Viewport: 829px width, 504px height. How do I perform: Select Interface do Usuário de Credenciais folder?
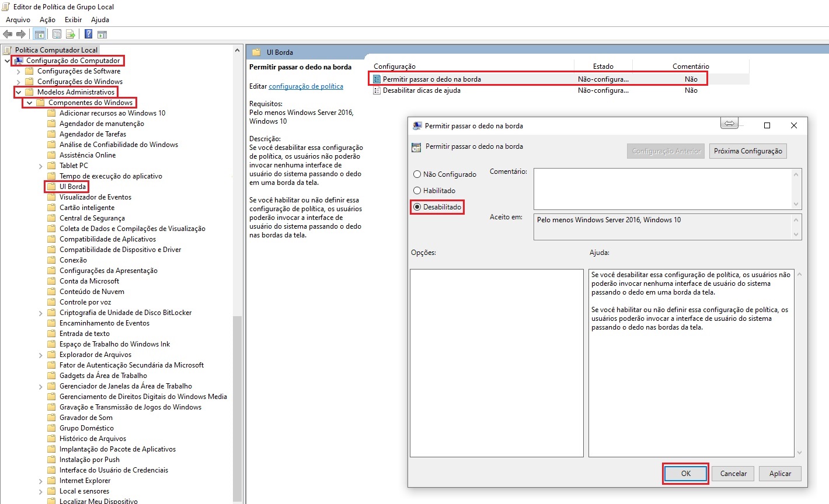[113, 470]
